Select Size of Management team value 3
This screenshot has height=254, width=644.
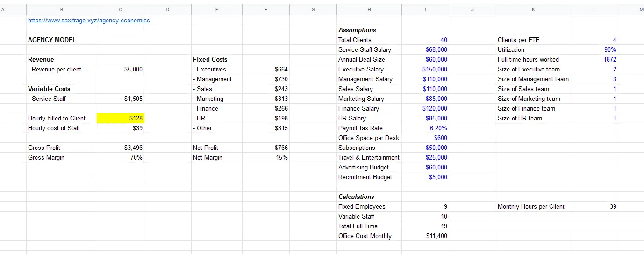(x=594, y=79)
